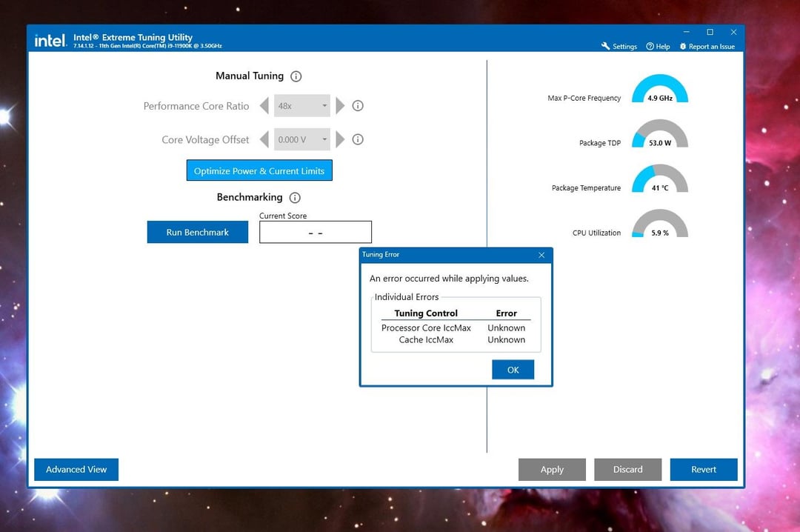800x532 pixels.
Task: Click the Current Score field
Action: [316, 233]
